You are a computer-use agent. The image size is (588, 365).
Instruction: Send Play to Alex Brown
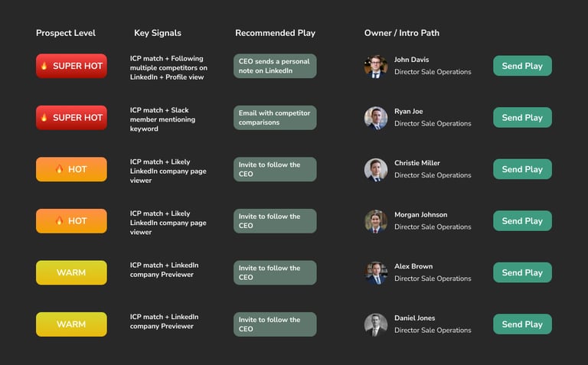[x=522, y=273]
